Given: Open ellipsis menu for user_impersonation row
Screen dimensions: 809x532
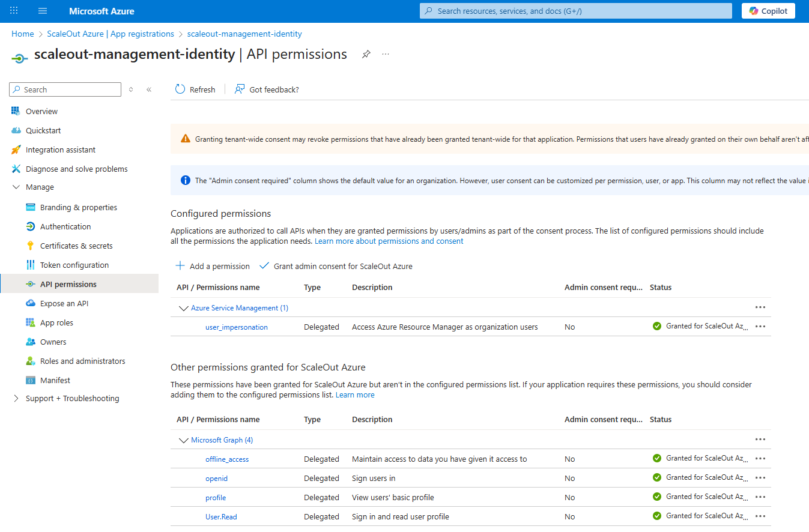Looking at the screenshot, I should 760,326.
